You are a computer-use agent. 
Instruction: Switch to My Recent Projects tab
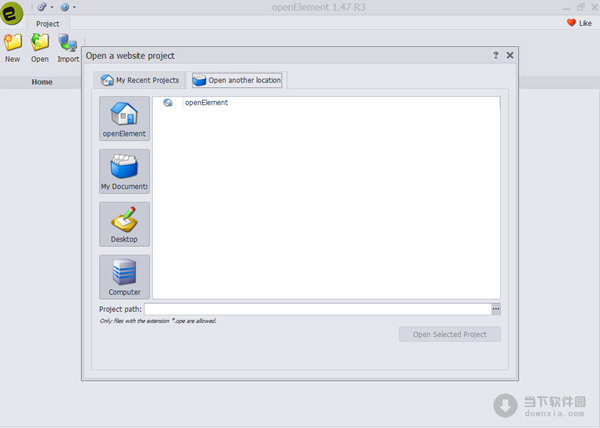click(x=140, y=80)
